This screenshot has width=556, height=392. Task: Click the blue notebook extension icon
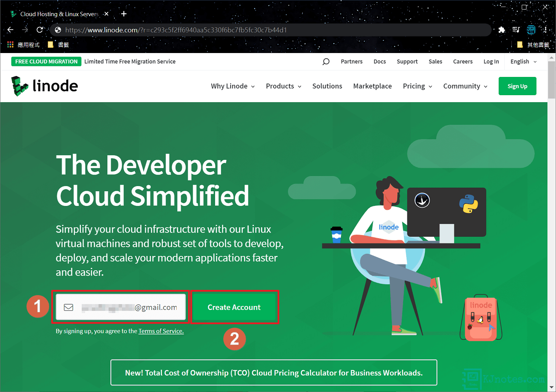[x=531, y=30]
